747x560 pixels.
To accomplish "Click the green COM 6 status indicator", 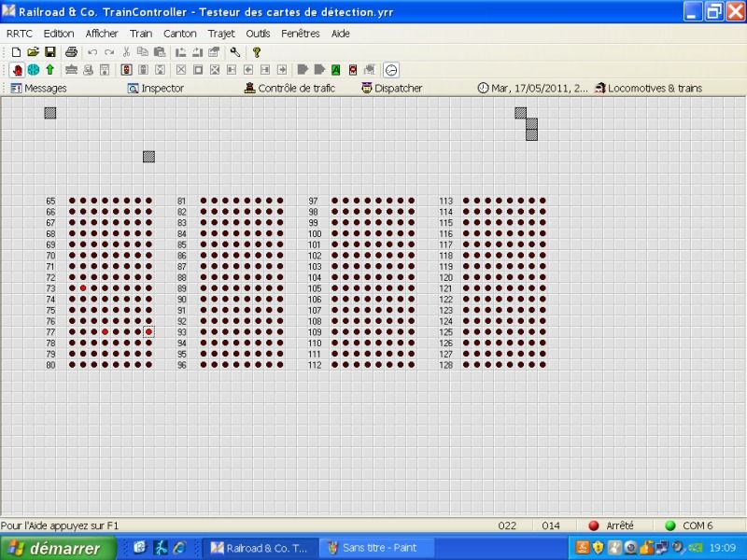I will tap(670, 525).
